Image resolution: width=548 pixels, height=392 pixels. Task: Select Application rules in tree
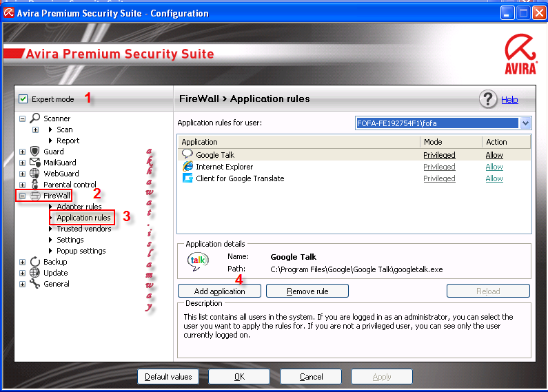tap(83, 218)
